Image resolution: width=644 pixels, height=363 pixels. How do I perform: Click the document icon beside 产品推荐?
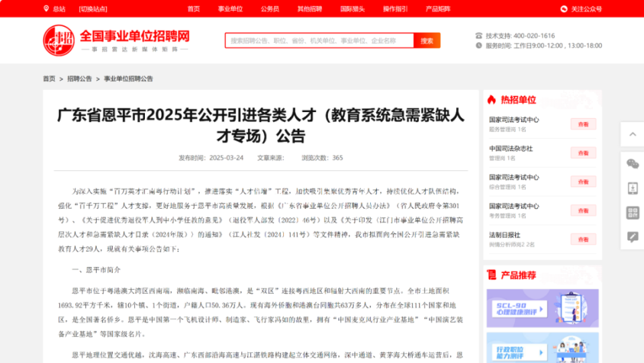pos(492,274)
